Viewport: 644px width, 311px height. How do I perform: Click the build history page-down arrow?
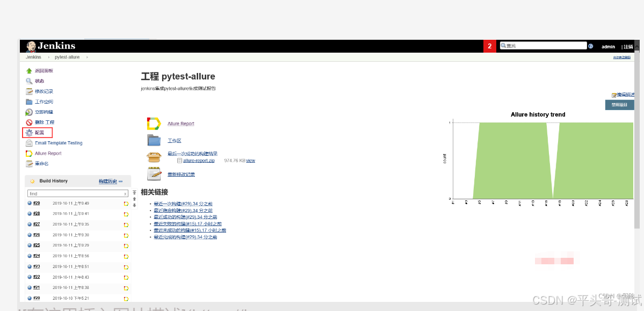click(x=134, y=205)
